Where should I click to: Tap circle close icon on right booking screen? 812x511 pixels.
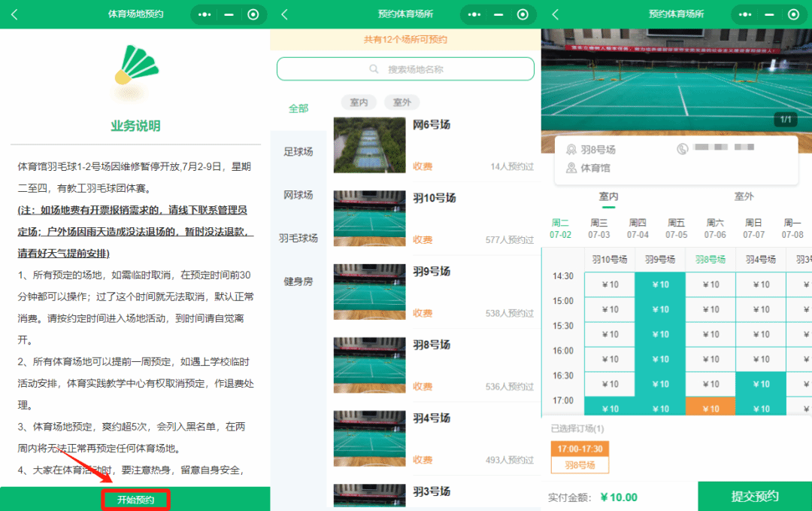pos(793,14)
